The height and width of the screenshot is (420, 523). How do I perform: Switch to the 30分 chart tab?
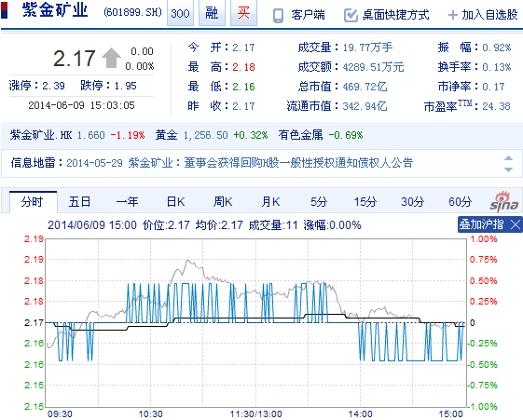coord(413,202)
